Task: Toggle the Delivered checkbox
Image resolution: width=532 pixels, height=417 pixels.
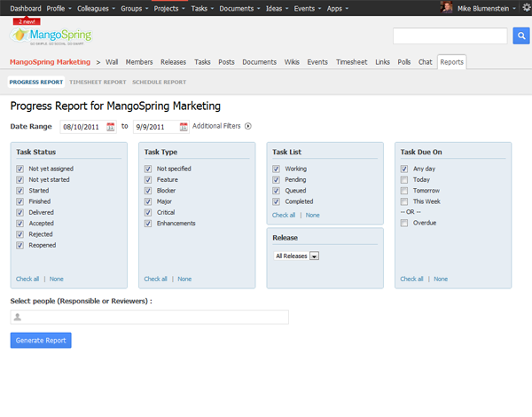Action: click(20, 213)
